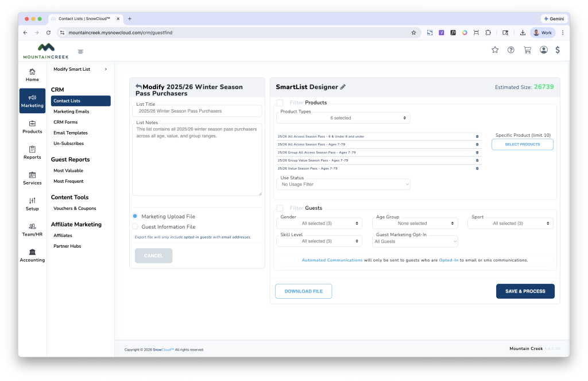Open Reports in the left sidebar
Image resolution: width=588 pixels, height=381 pixels.
click(x=32, y=152)
